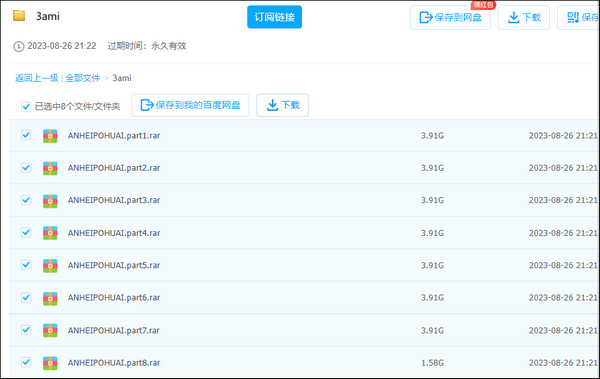Click 保存到我的百度网盘 button

(x=190, y=105)
